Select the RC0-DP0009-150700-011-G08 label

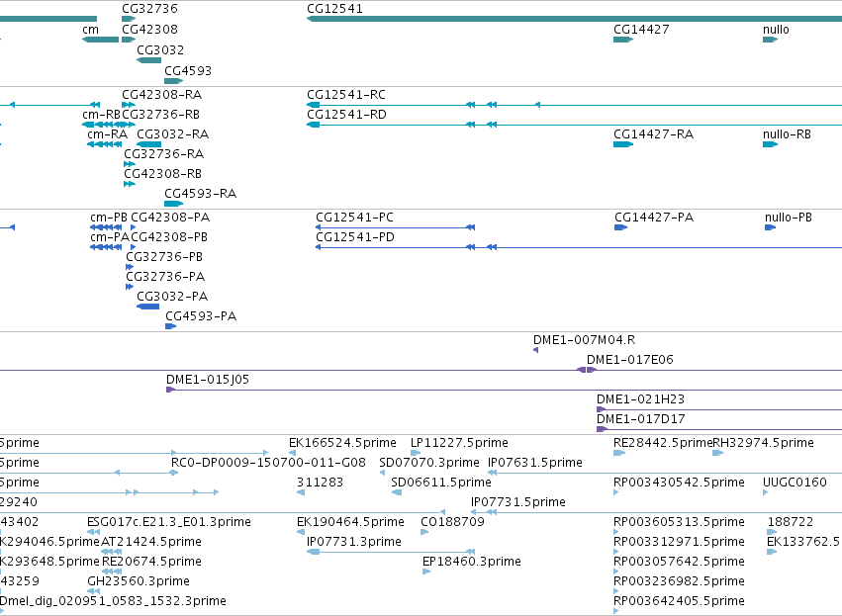point(268,463)
